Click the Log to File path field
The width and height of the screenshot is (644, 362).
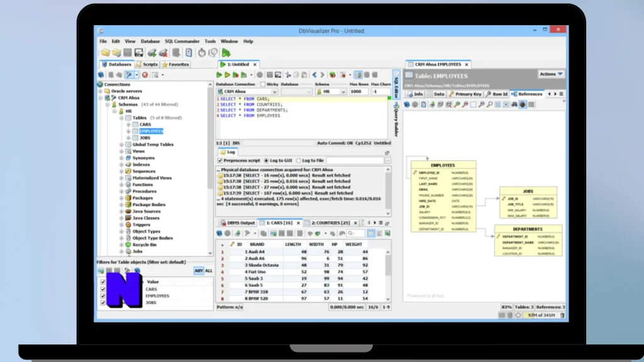355,160
